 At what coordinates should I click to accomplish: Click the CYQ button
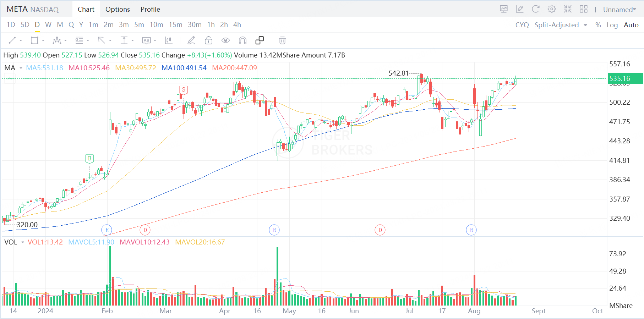point(522,25)
